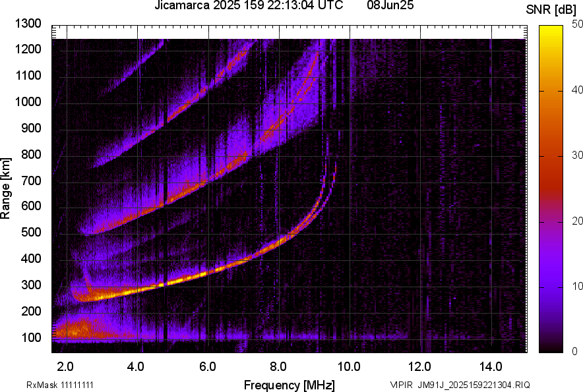This screenshot has height=392, width=583.
Task: Click the Frequency [MHz] axis title
Action: click(290, 385)
